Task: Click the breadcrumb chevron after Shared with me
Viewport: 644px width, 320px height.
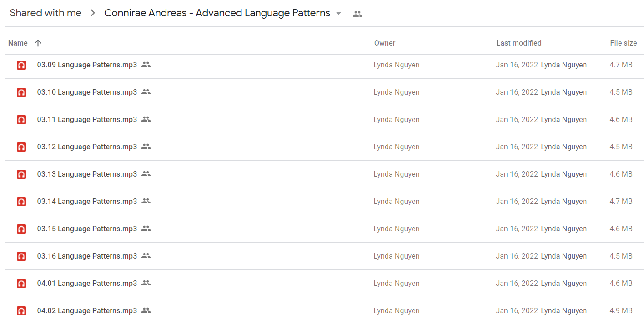Action: tap(93, 13)
